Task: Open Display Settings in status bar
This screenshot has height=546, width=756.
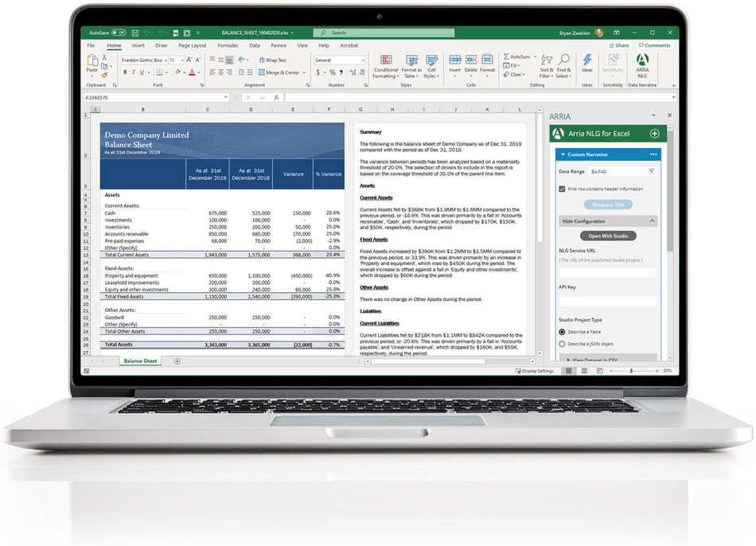Action: (535, 371)
